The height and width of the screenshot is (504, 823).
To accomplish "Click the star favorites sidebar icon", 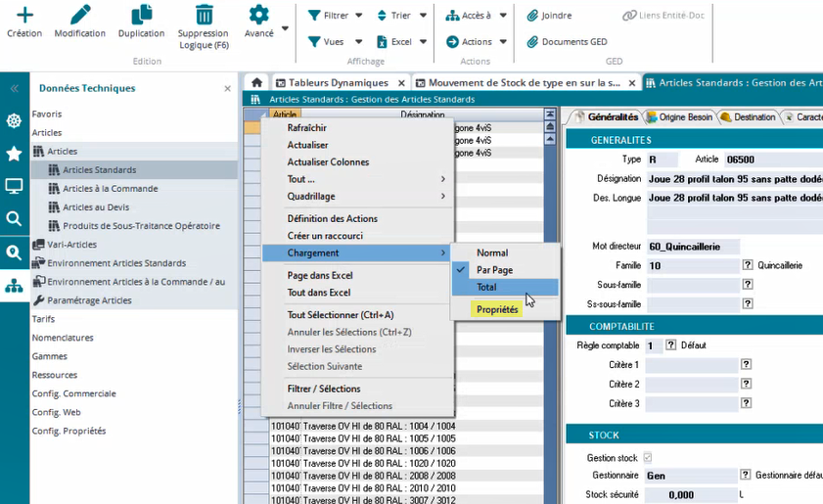I will pyautogui.click(x=14, y=154).
